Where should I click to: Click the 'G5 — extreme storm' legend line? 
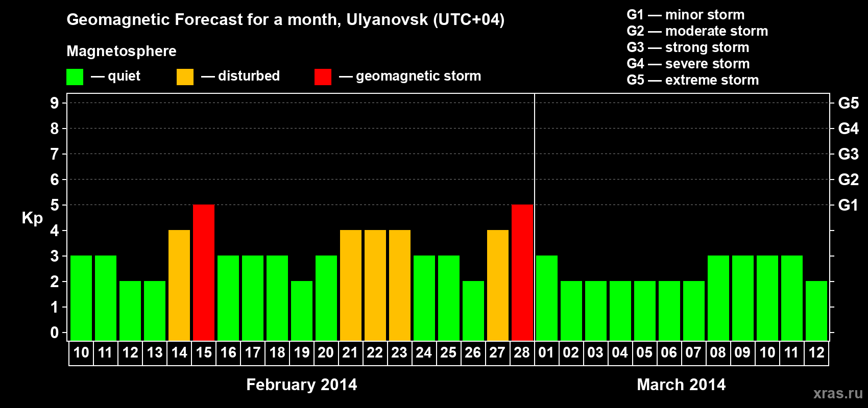point(693,80)
